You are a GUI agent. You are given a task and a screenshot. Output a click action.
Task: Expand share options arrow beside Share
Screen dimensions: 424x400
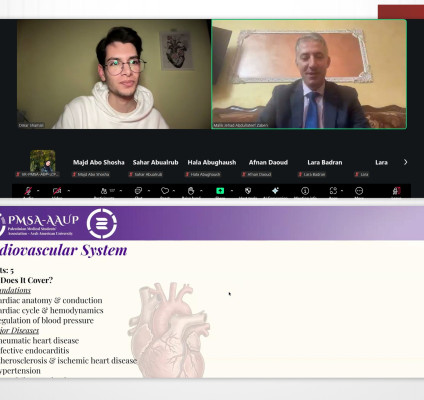click(x=232, y=191)
